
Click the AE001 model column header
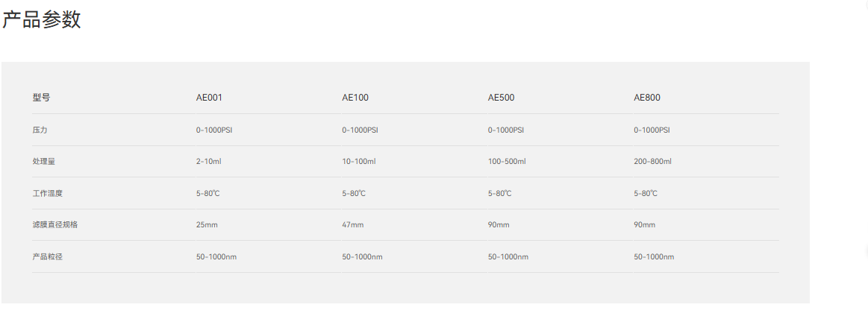click(x=209, y=98)
